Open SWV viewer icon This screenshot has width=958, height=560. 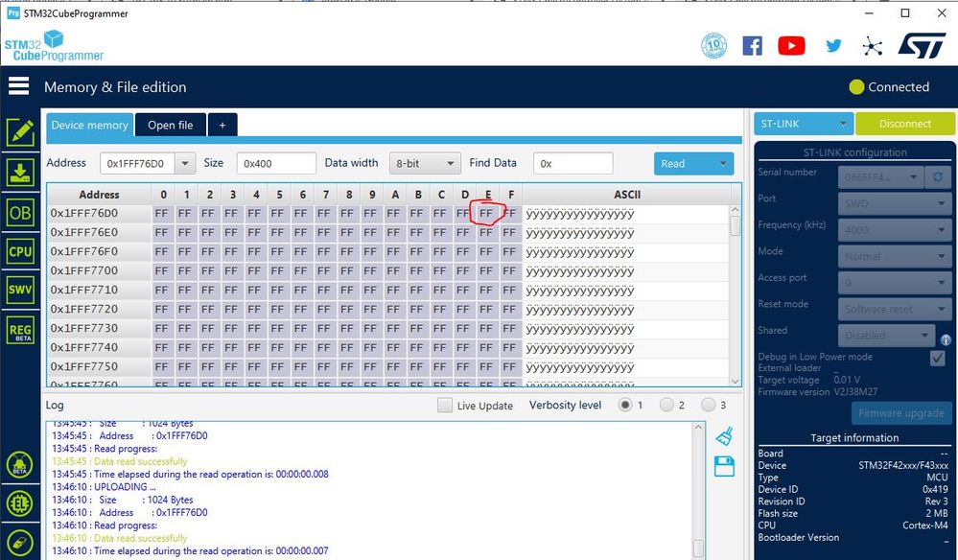click(x=20, y=290)
